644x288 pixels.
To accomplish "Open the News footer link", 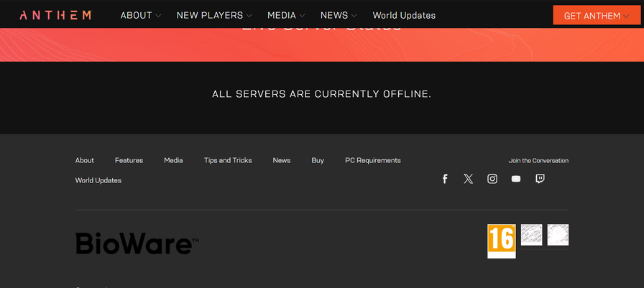I will click(x=282, y=160).
